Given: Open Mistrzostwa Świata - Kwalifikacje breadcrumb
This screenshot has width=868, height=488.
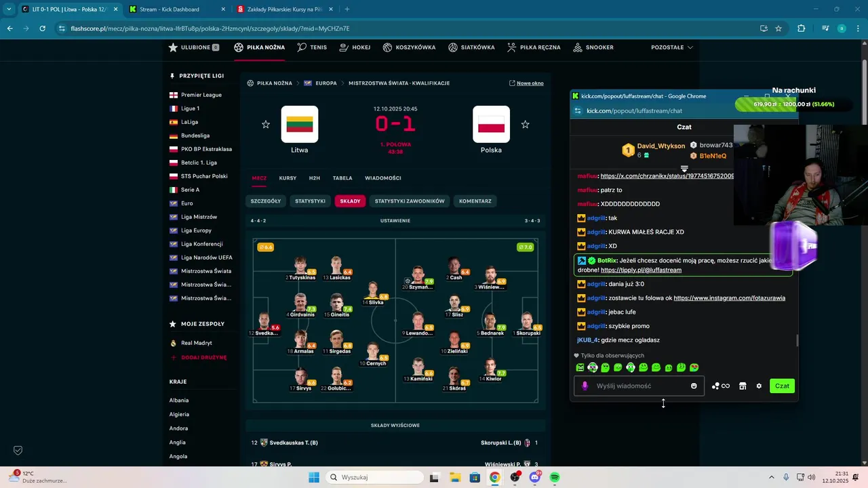Looking at the screenshot, I should [x=399, y=83].
